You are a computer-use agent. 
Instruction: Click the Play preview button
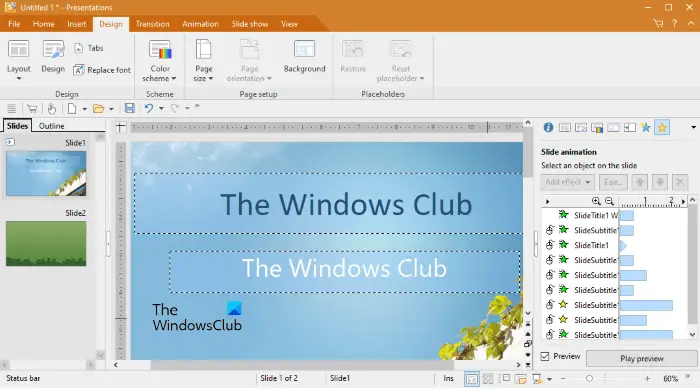point(642,358)
